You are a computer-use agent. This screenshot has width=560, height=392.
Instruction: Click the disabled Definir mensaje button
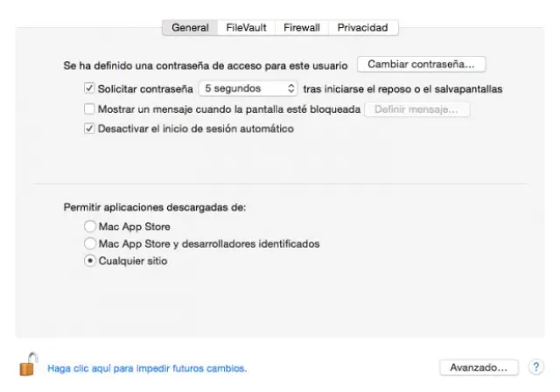point(416,109)
